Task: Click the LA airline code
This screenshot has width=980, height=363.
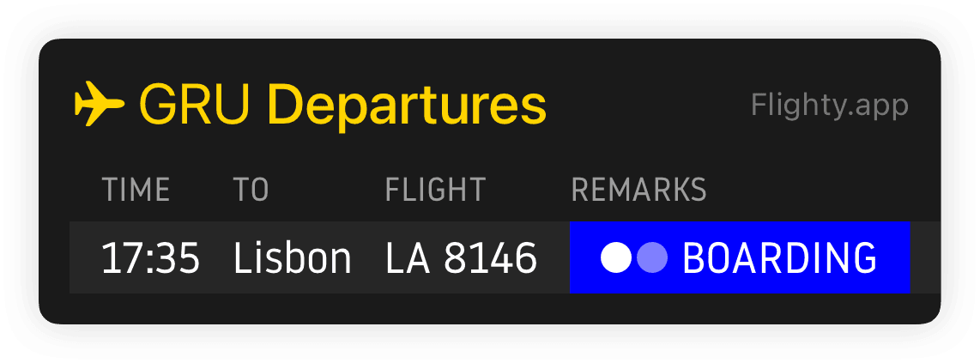Action: [x=408, y=257]
